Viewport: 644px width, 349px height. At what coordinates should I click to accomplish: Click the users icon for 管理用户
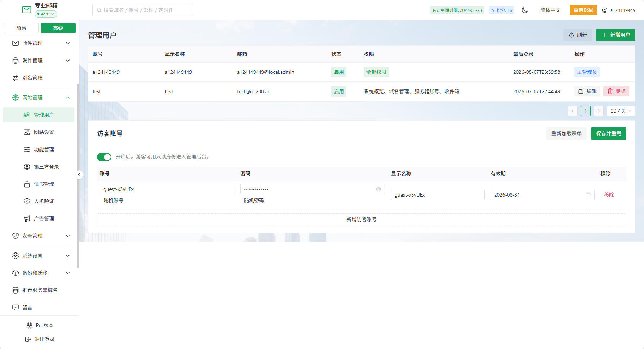(x=27, y=115)
